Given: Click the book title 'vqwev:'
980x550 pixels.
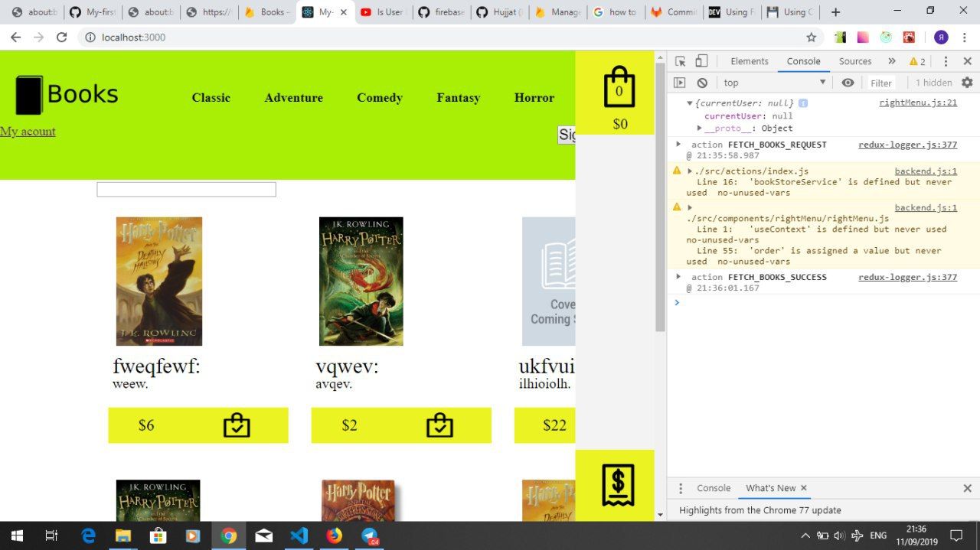Looking at the screenshot, I should click(x=347, y=366).
